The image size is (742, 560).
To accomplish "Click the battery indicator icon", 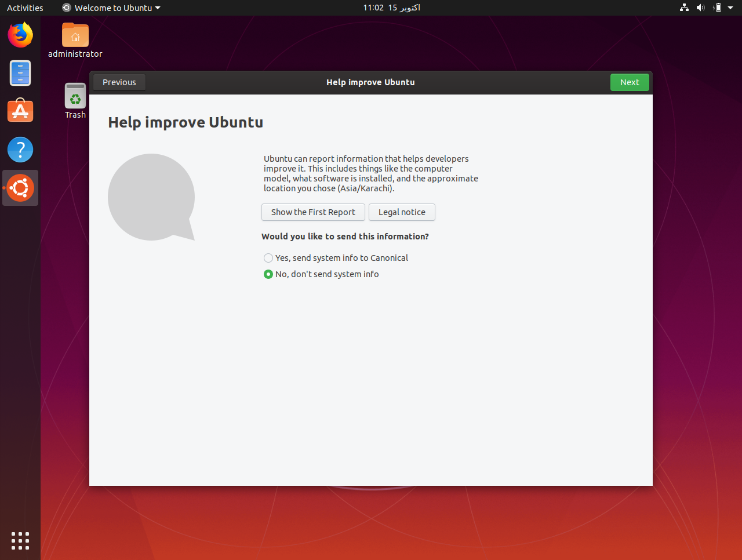I will click(x=717, y=8).
